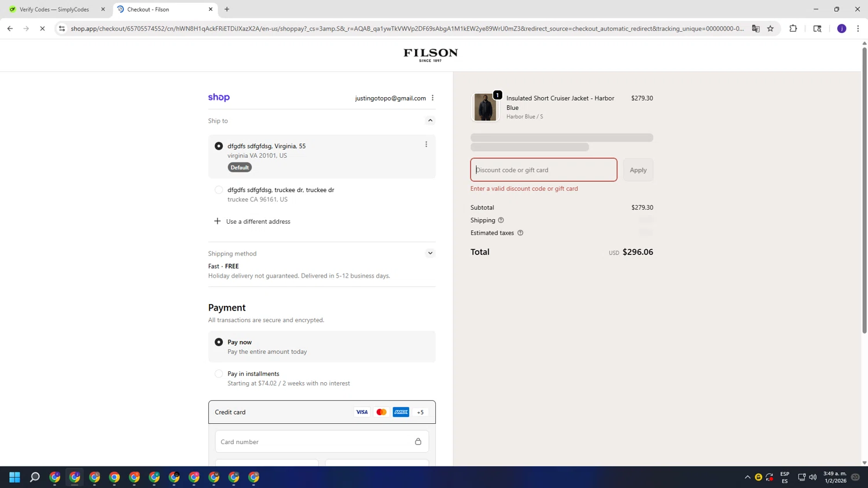Select Virginia VA 20101 address radio

[219, 146]
